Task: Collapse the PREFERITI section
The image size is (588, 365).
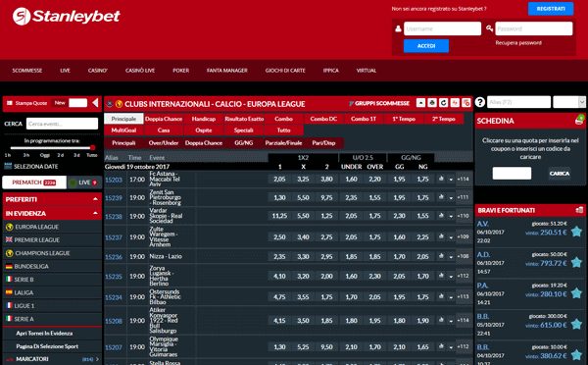Action: pyautogui.click(x=95, y=199)
